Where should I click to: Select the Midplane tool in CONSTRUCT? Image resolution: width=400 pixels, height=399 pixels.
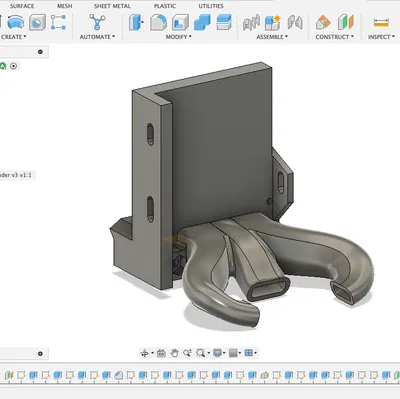(345, 22)
